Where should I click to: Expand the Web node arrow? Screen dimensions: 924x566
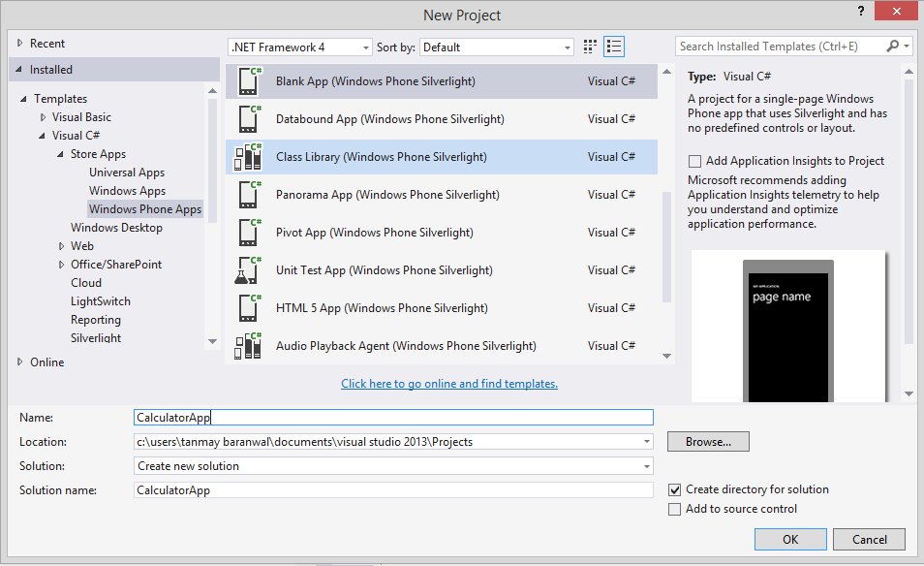point(61,246)
